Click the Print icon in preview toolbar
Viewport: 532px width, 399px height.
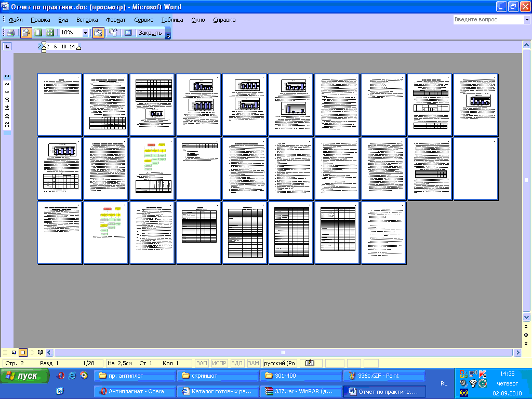tap(10, 33)
